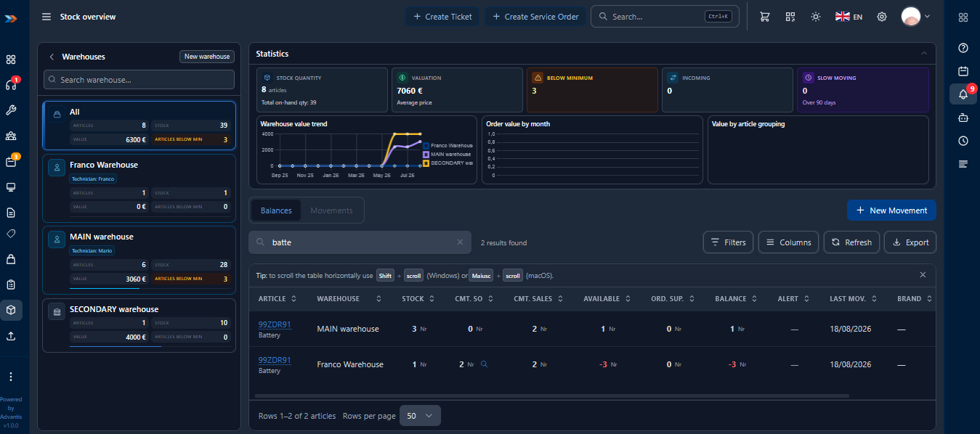980x434 pixels.
Task: Clear the 'batte' search text
Action: (x=460, y=242)
